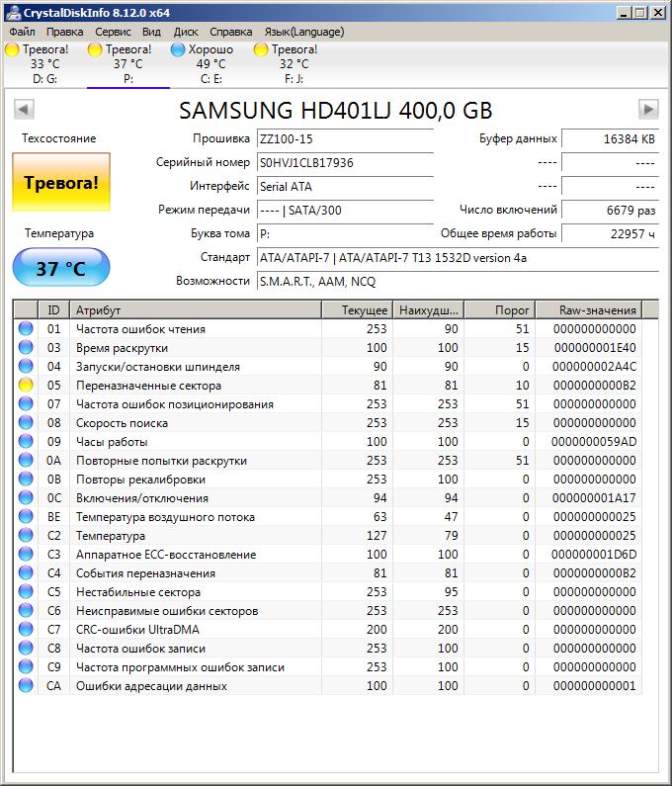Click status icon of attribute 01 row
The height and width of the screenshot is (786, 672).
click(x=26, y=328)
